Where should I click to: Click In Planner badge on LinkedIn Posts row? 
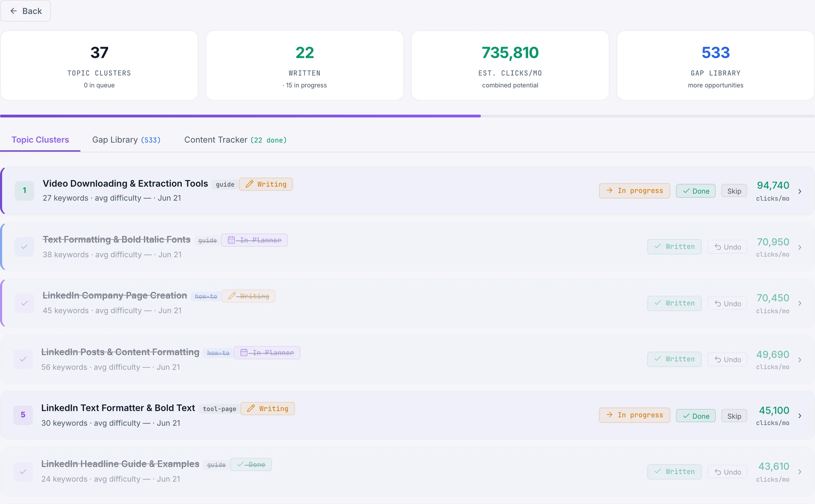click(267, 353)
